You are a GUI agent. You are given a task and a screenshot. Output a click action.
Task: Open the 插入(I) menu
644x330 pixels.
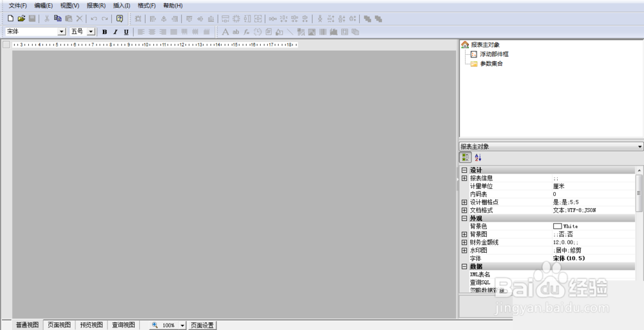click(x=122, y=6)
